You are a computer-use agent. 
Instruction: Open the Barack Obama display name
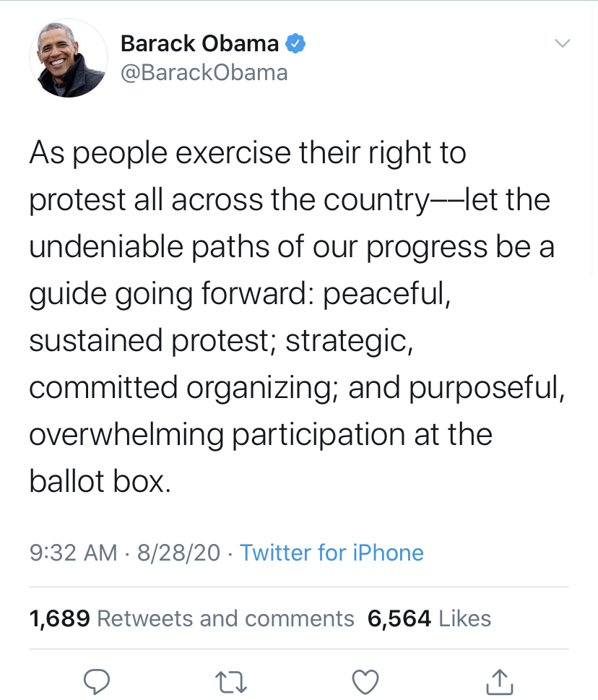pyautogui.click(x=199, y=43)
